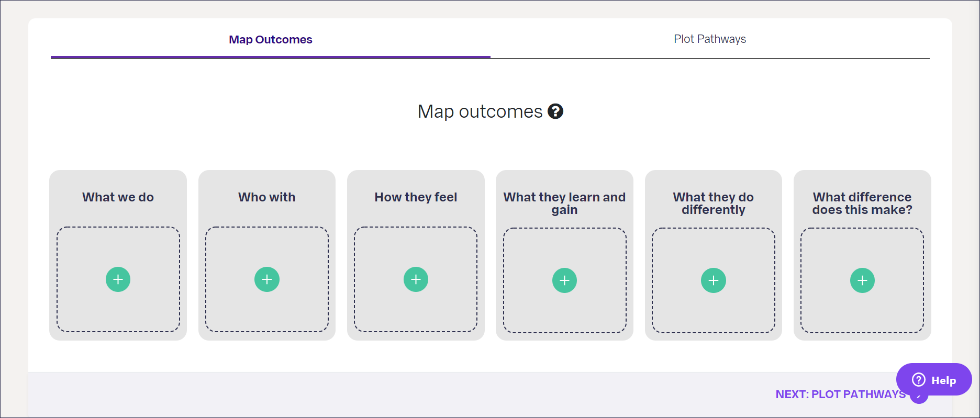980x418 pixels.
Task: Click the What they do differently heading
Action: click(714, 204)
